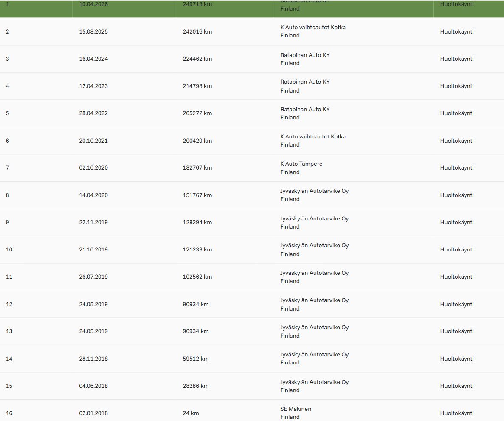Click the 24.05.2019 date in row 13
Screen dimensions: 504x421
click(93, 331)
